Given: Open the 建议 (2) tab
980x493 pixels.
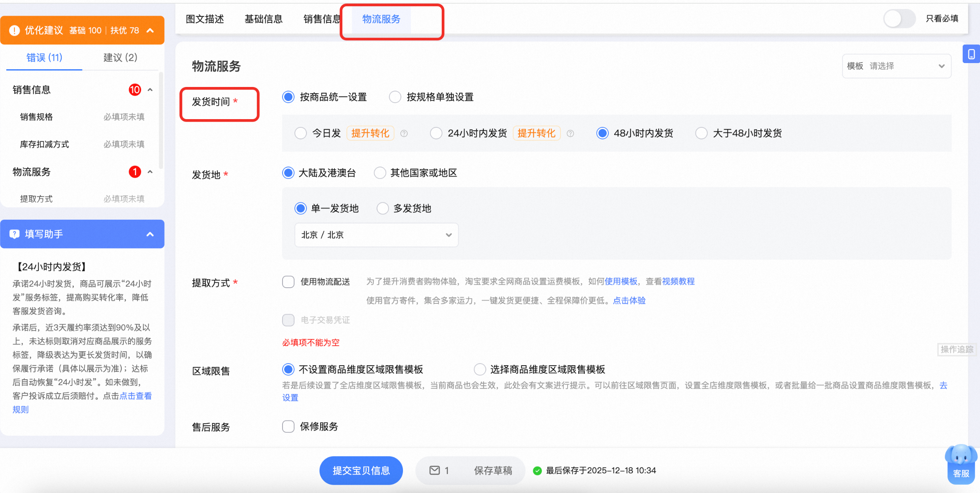Looking at the screenshot, I should point(120,58).
